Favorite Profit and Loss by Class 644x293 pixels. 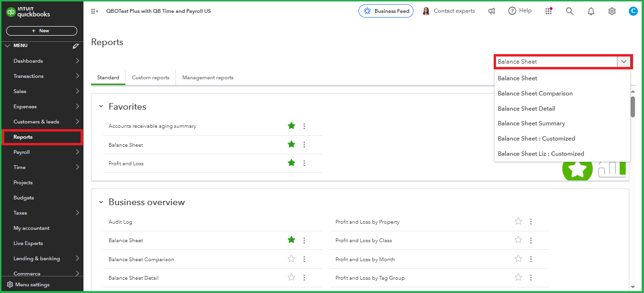coord(518,240)
